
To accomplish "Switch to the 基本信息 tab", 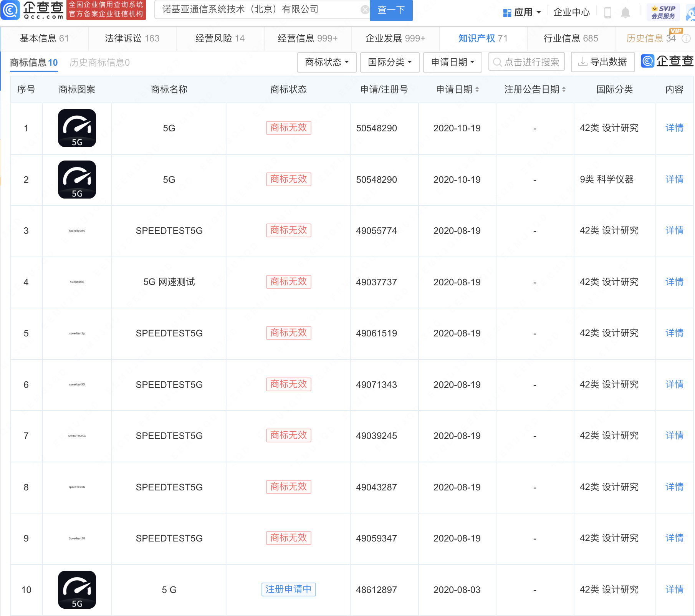I will 44,38.
